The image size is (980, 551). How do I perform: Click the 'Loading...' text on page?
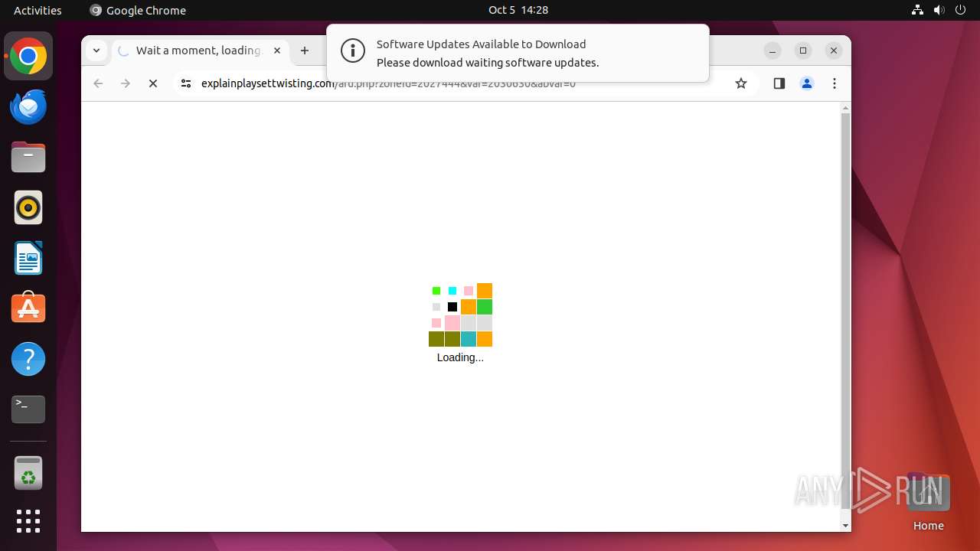pos(460,357)
